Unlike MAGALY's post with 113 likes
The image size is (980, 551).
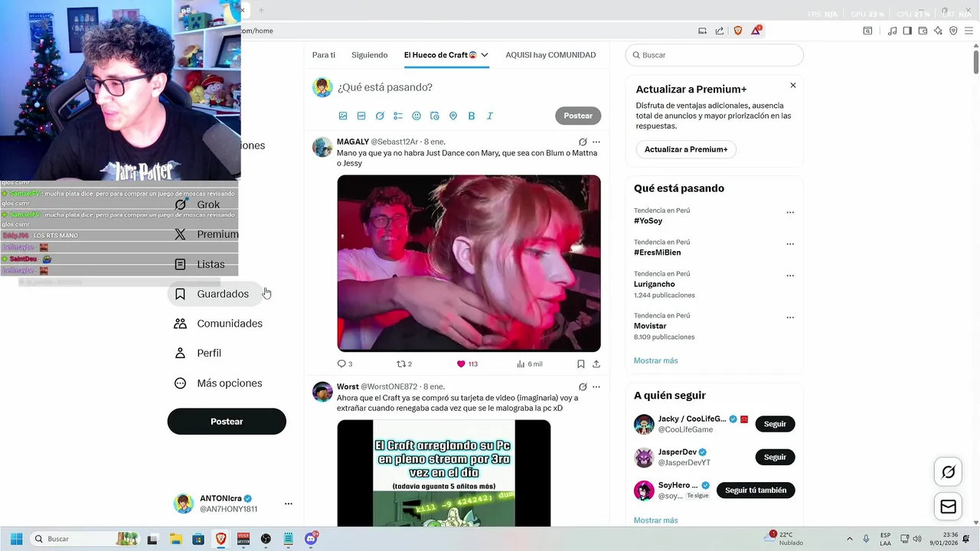tap(467, 364)
